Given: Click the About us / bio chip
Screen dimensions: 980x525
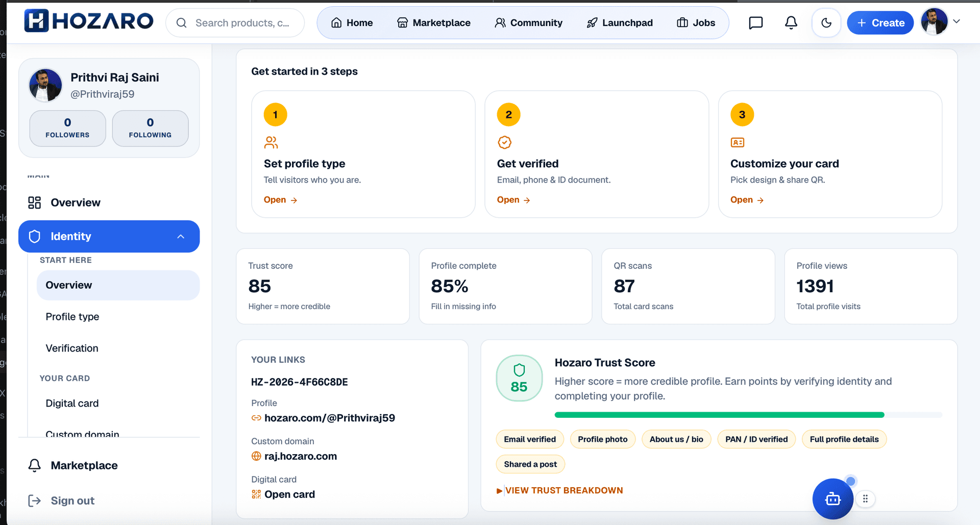Looking at the screenshot, I should point(676,439).
